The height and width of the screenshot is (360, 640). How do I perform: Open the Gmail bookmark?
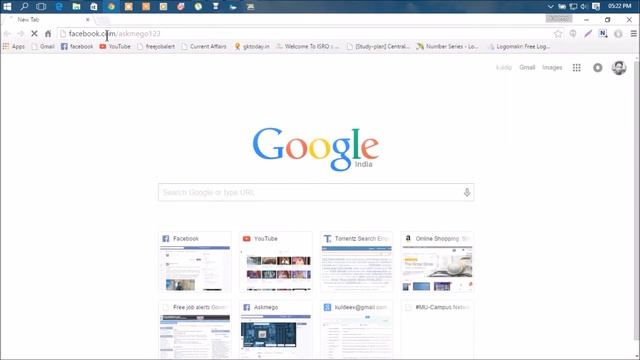43,47
